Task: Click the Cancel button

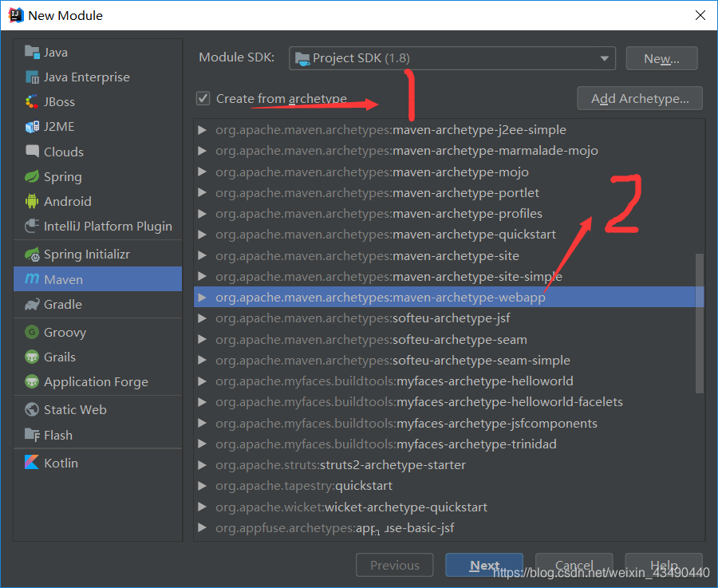Action: coord(574,565)
